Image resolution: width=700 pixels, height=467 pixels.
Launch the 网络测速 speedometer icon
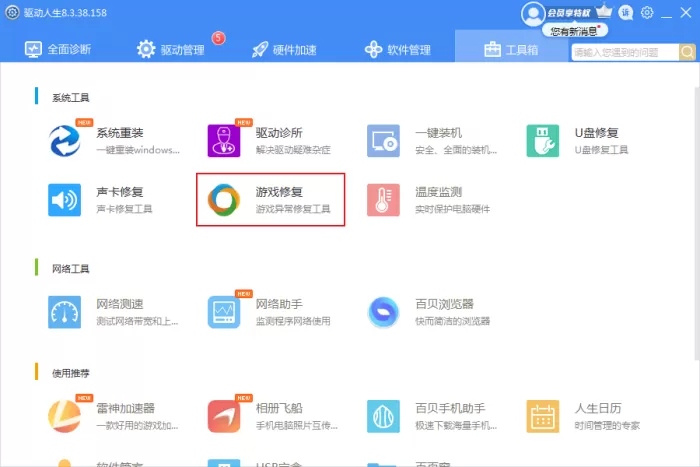click(x=65, y=312)
